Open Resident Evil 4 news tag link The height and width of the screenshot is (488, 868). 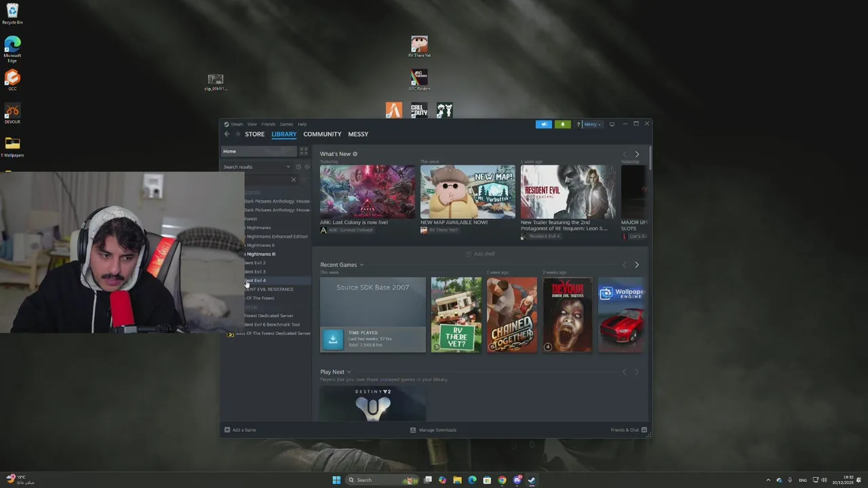pos(540,237)
